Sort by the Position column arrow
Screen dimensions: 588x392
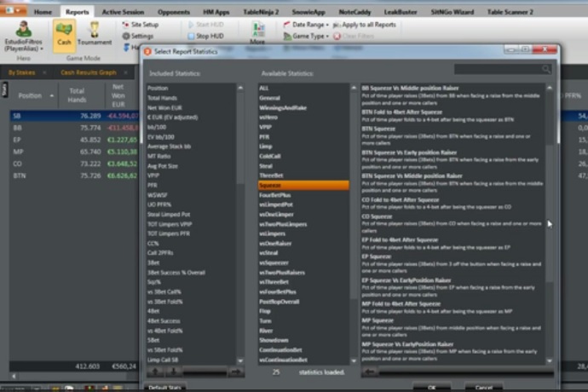pyautogui.click(x=51, y=96)
